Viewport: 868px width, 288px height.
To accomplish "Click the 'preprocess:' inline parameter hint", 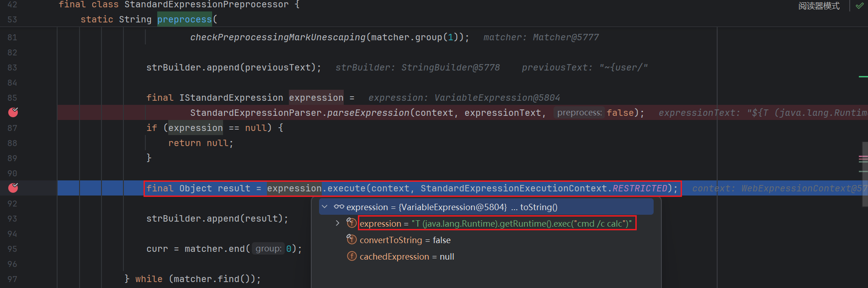I will [x=579, y=113].
